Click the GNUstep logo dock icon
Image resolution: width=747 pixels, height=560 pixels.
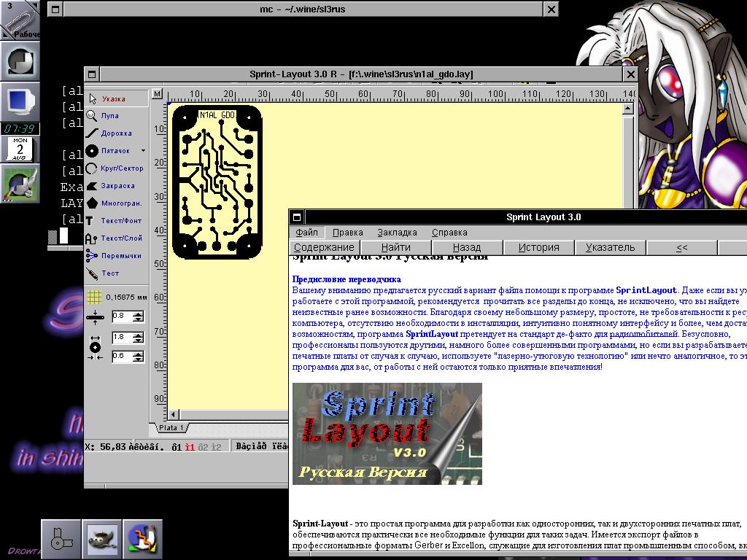(x=20, y=61)
